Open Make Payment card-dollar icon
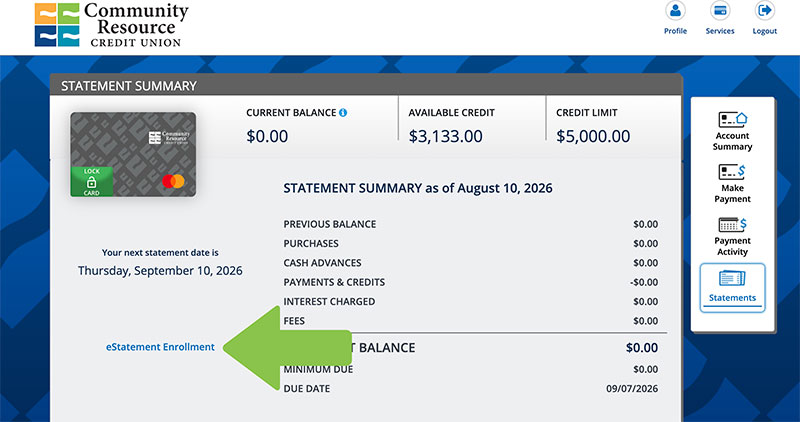This screenshot has height=422, width=800. point(732,171)
